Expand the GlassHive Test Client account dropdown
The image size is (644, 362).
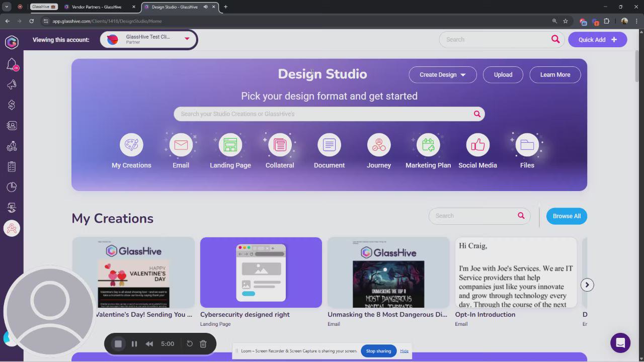click(187, 39)
